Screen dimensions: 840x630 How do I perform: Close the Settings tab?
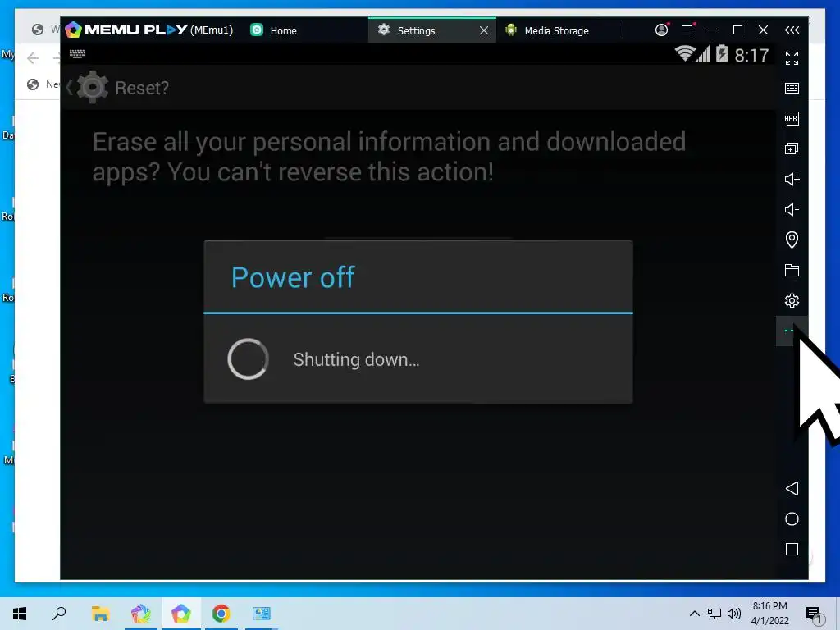(484, 30)
